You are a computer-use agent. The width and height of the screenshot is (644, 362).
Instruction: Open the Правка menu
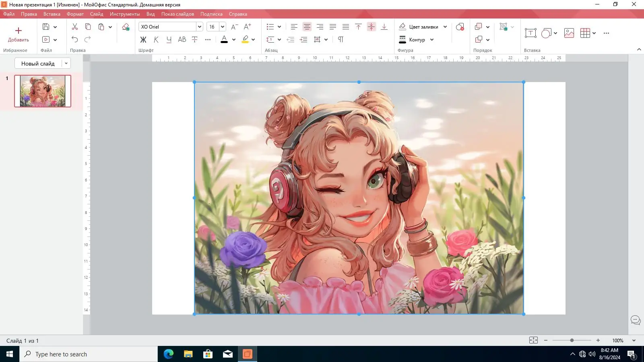tap(29, 14)
